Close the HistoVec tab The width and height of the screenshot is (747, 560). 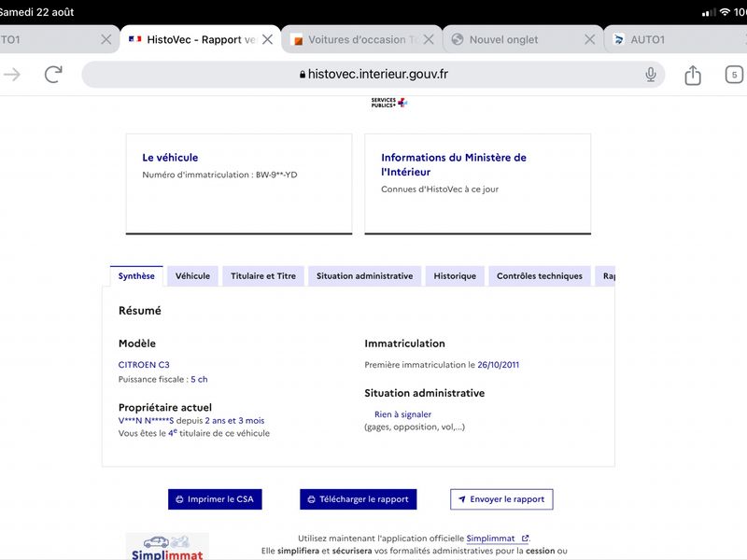click(x=268, y=39)
